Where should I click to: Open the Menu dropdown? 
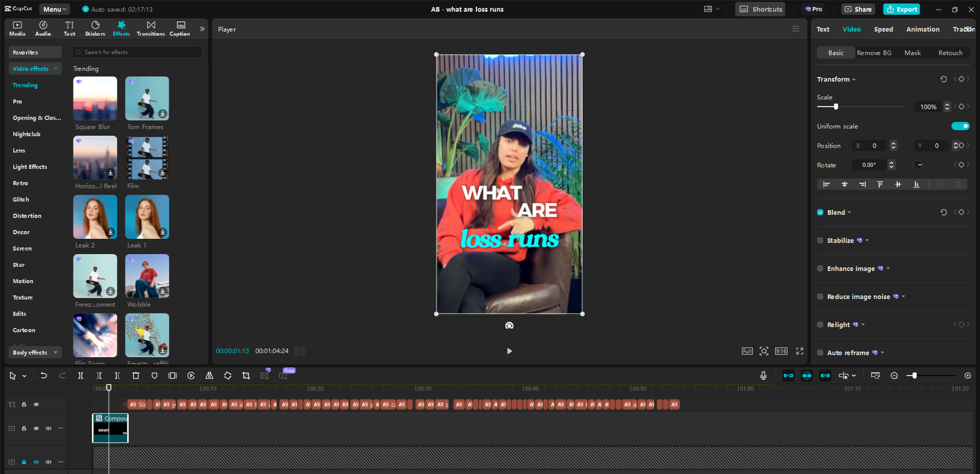click(54, 9)
